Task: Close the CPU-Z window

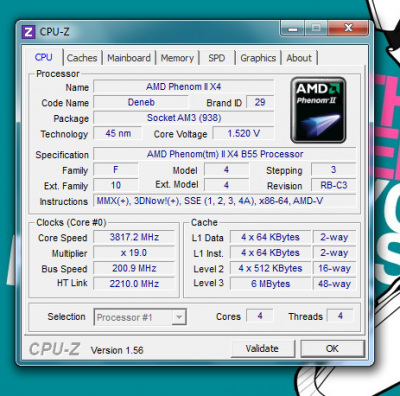Action: pyautogui.click(x=348, y=28)
